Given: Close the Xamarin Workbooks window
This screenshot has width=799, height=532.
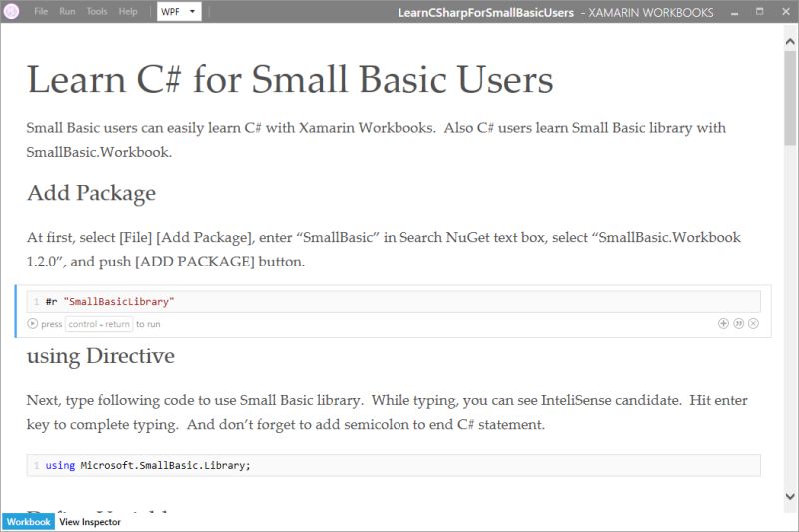Looking at the screenshot, I should click(786, 12).
